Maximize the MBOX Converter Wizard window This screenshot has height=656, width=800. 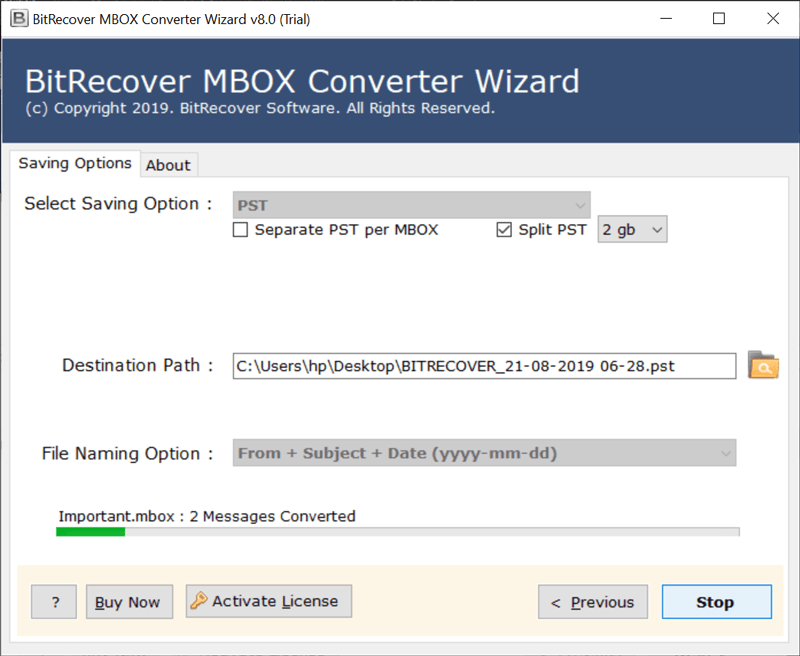[719, 19]
